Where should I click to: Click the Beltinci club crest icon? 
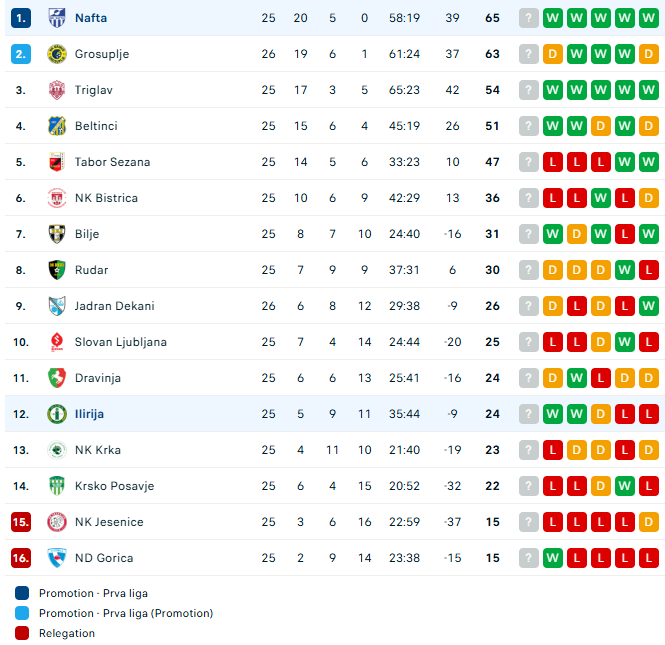56,126
